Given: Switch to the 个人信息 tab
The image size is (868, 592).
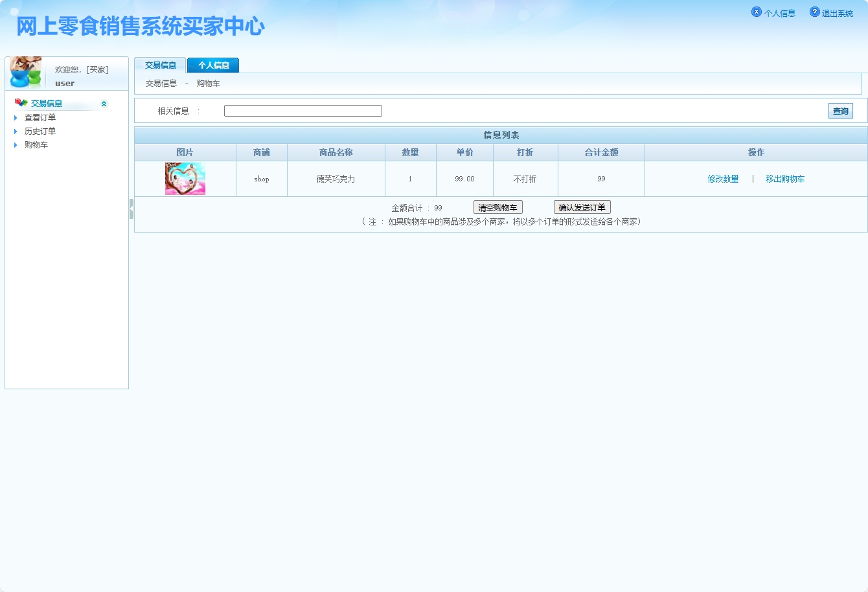Looking at the screenshot, I should pyautogui.click(x=212, y=65).
